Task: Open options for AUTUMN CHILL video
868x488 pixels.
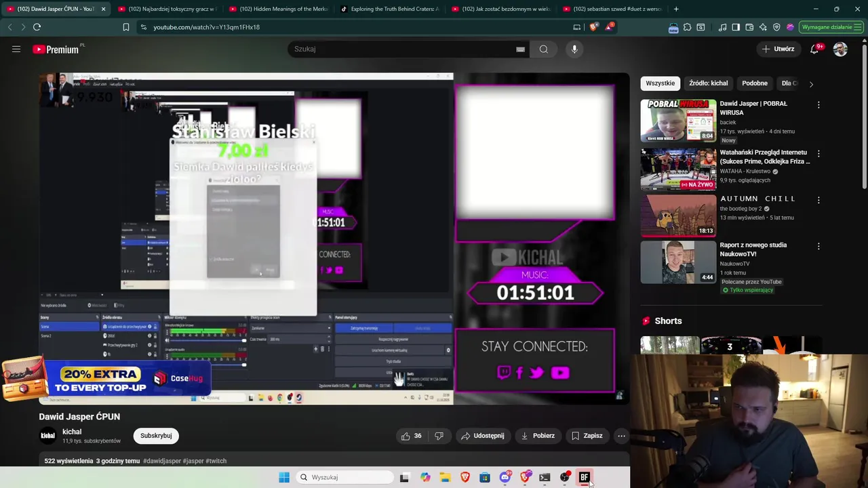Action: tap(818, 200)
